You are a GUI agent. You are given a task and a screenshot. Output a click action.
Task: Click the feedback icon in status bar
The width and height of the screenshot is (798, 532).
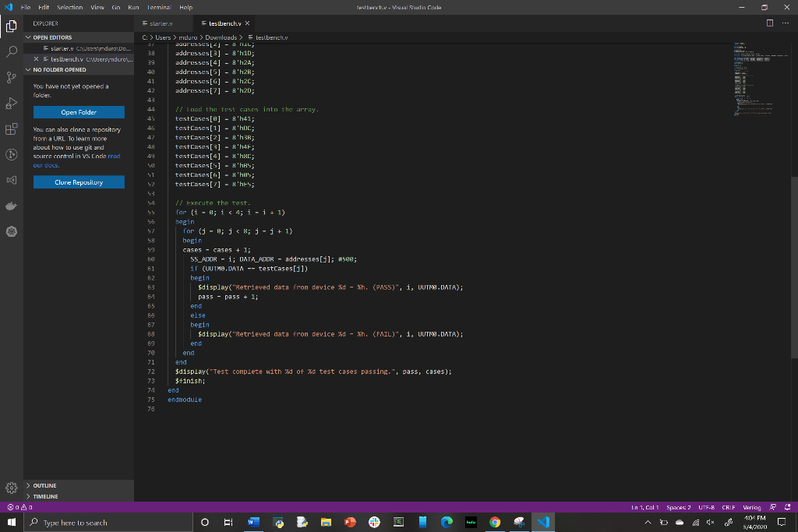tap(773, 507)
